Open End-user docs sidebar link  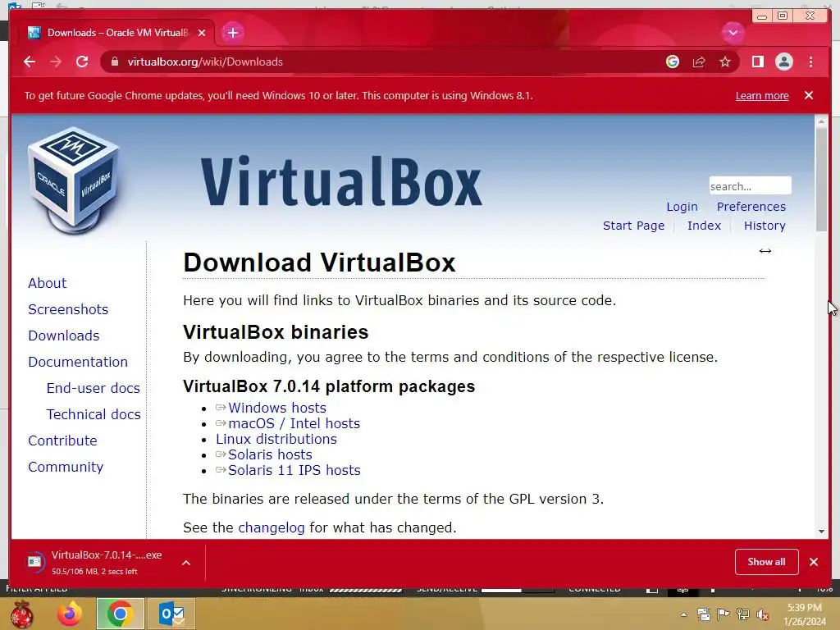pyautogui.click(x=94, y=388)
